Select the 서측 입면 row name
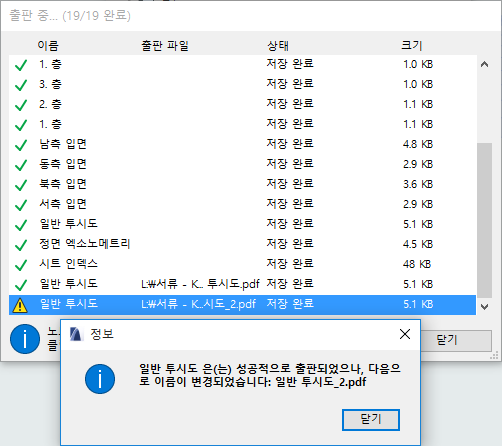The height and width of the screenshot is (446, 502). [x=63, y=204]
